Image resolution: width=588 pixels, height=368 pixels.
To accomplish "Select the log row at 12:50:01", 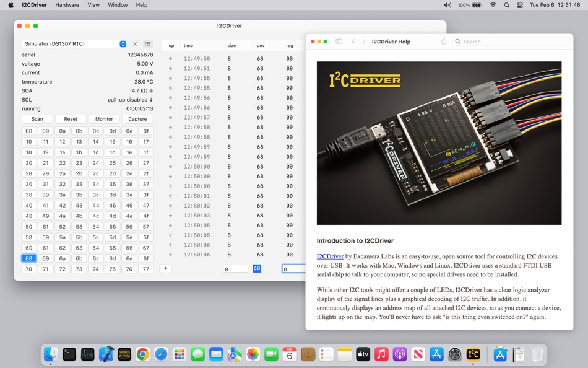I will coord(233,196).
